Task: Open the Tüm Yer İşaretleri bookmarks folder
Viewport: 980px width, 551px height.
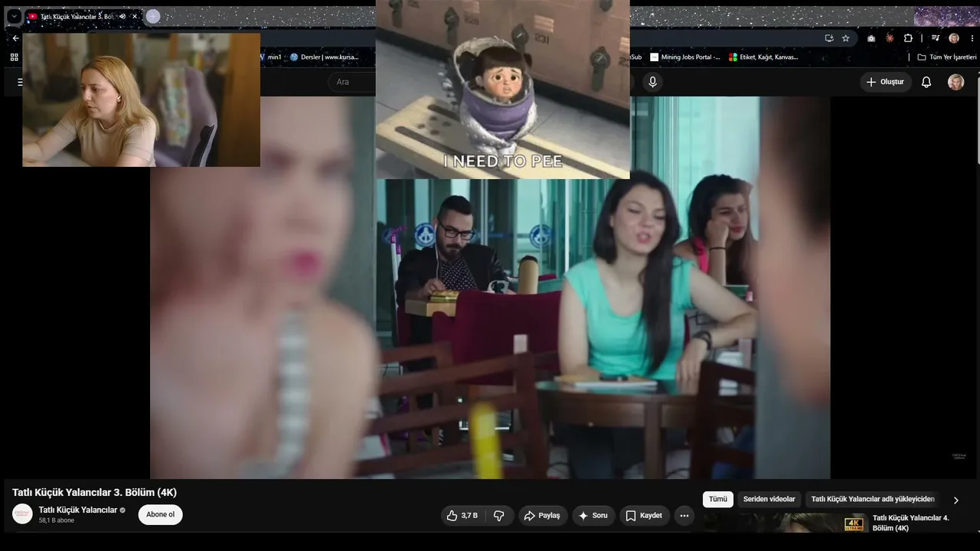Action: coord(947,57)
